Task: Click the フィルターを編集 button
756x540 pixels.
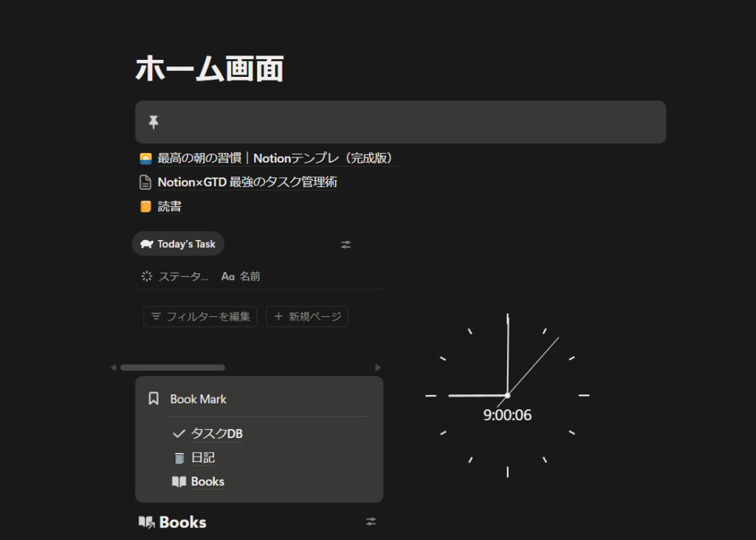Action: pyautogui.click(x=200, y=317)
